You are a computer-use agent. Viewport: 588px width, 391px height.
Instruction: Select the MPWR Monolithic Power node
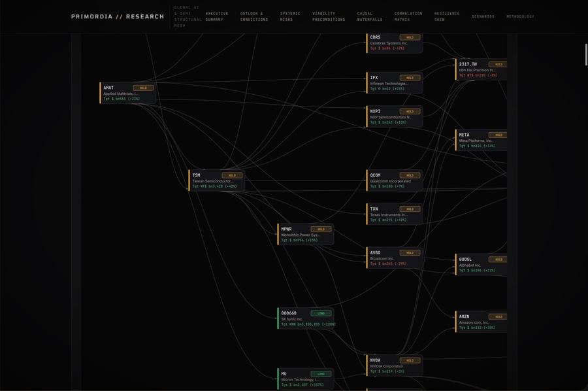[x=306, y=234]
